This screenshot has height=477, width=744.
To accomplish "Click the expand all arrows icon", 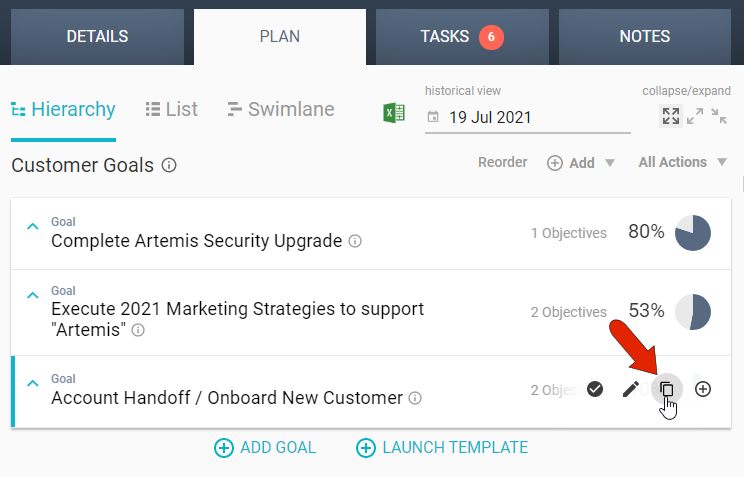I will [695, 116].
